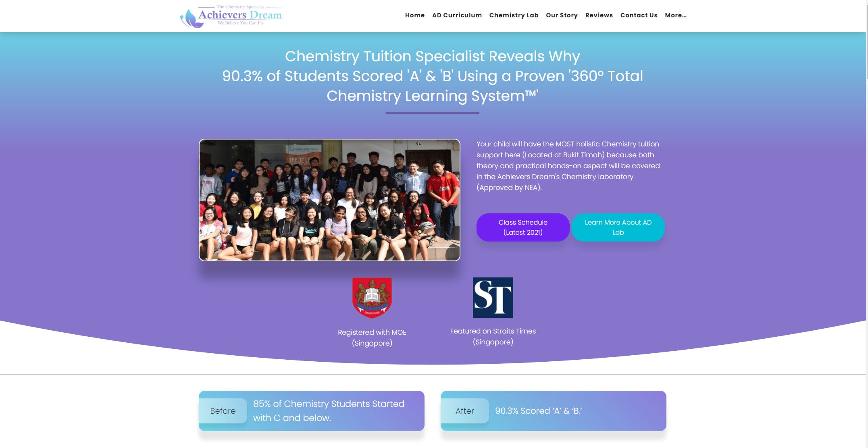Click the Straits Times ST logo
Viewport: 868px width, 448px height.
[x=493, y=297]
